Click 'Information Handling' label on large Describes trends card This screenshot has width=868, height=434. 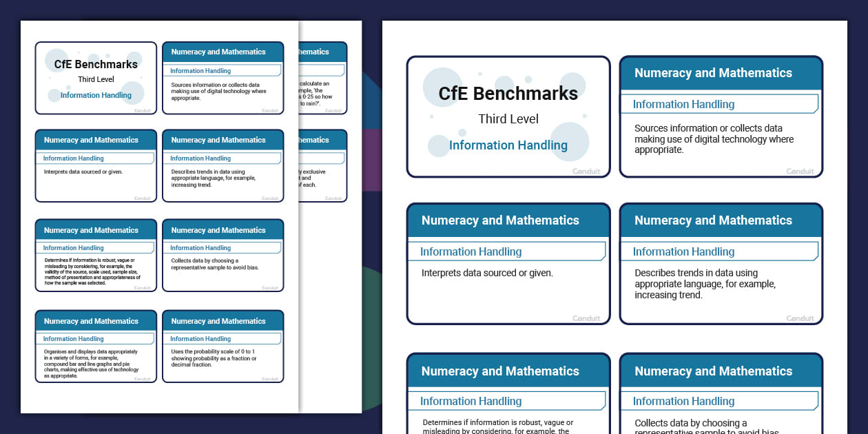[683, 251]
